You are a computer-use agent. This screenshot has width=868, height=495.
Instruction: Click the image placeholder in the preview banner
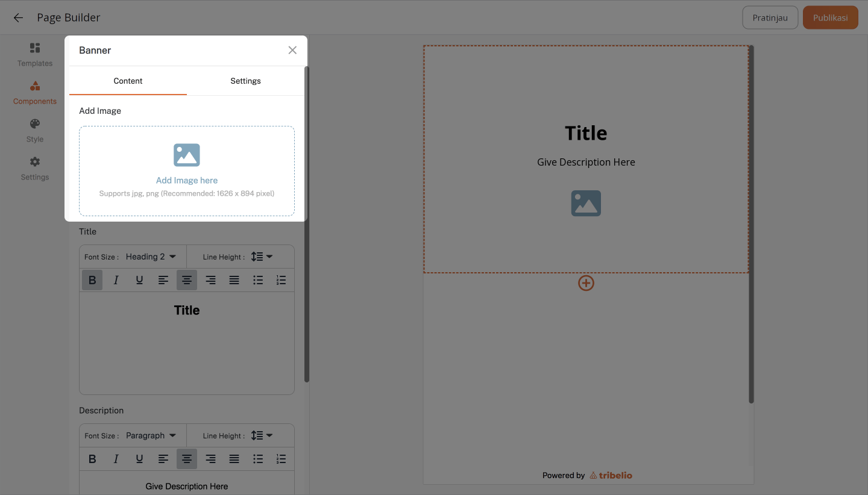tap(586, 204)
